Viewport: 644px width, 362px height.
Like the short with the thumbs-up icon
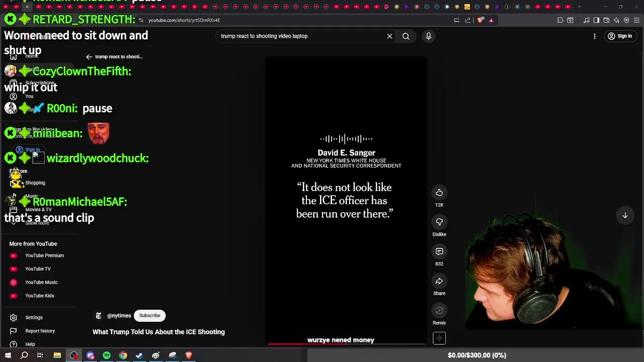click(x=439, y=193)
